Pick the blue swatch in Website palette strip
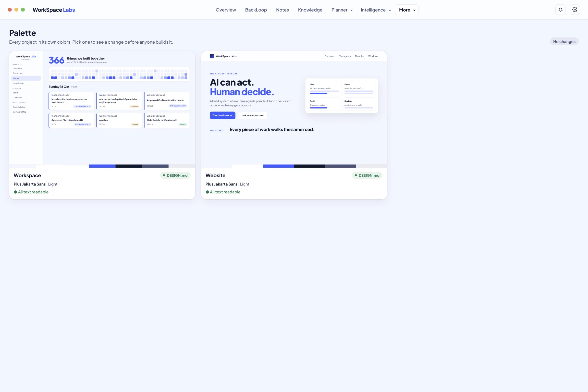Image resolution: width=588 pixels, height=392 pixels. (x=278, y=166)
